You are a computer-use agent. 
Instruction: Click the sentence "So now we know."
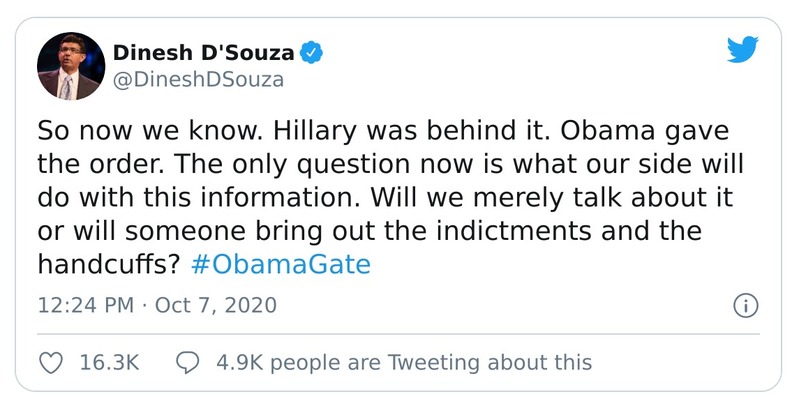click(116, 132)
